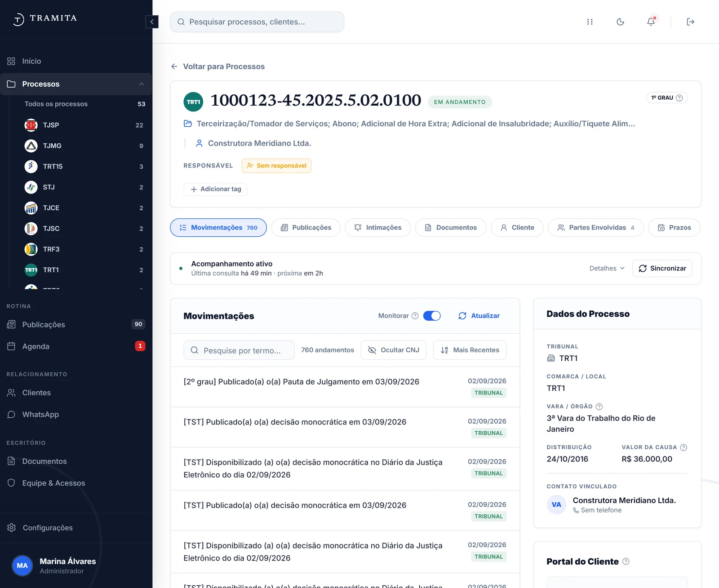Switch to dark mode with moon icon
719x588 pixels.
pos(621,22)
